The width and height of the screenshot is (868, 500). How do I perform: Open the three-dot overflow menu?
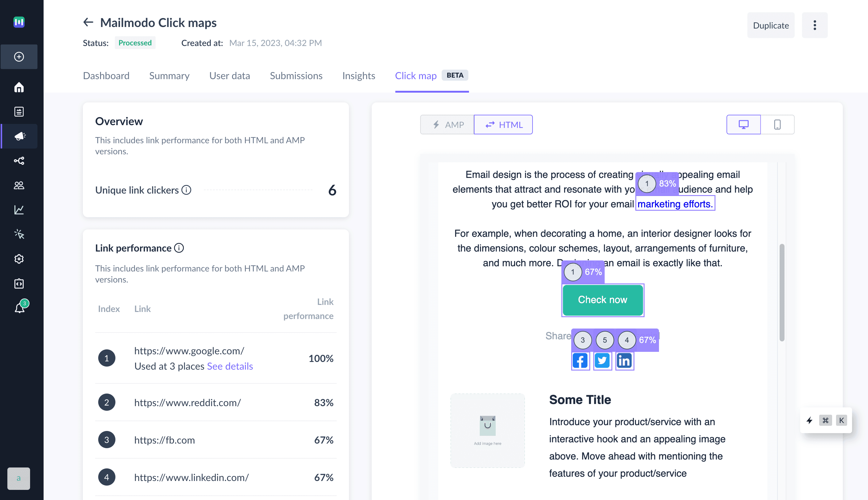[x=815, y=25]
